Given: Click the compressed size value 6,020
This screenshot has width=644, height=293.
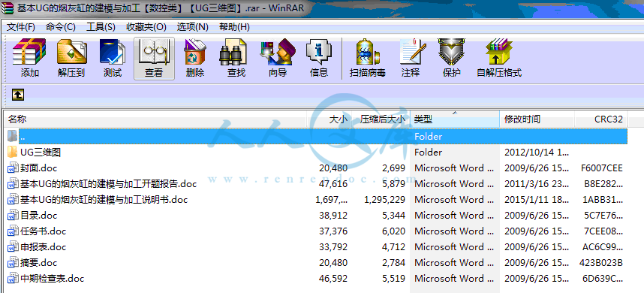Looking at the screenshot, I should coord(393,231).
